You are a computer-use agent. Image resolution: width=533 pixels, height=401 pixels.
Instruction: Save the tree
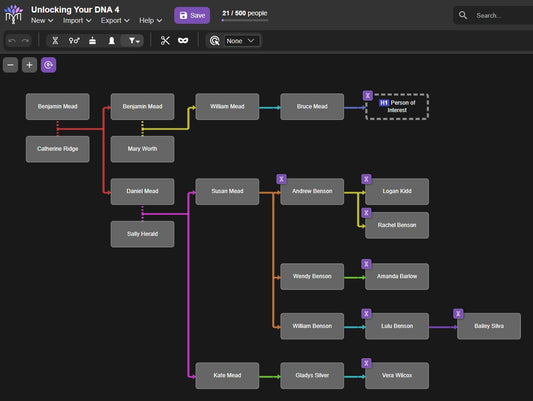pyautogui.click(x=192, y=15)
